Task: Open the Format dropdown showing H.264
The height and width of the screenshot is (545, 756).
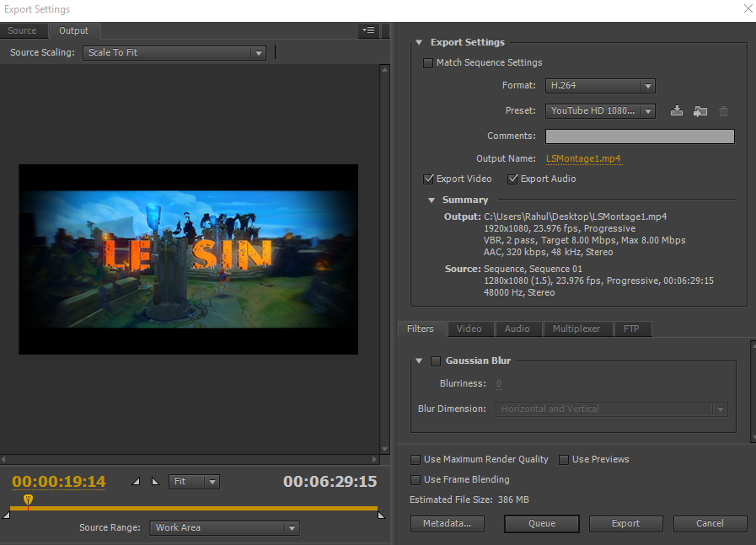Action: [600, 86]
